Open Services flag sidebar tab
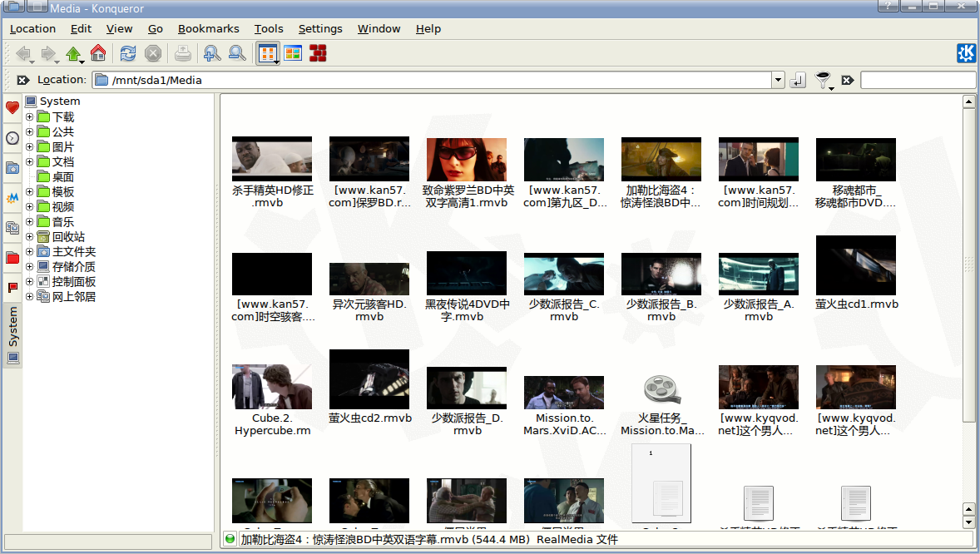The image size is (980, 554). (12, 288)
